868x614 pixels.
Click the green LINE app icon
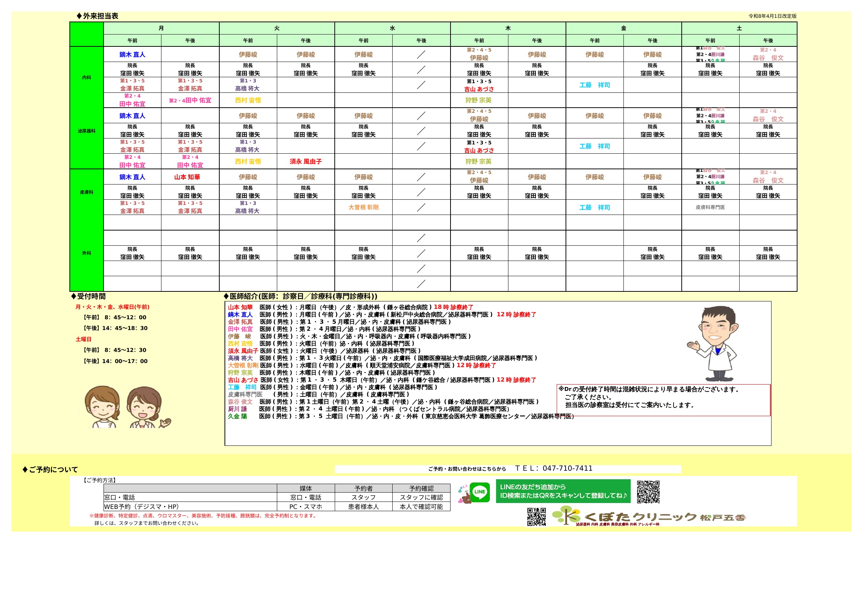coord(480,492)
